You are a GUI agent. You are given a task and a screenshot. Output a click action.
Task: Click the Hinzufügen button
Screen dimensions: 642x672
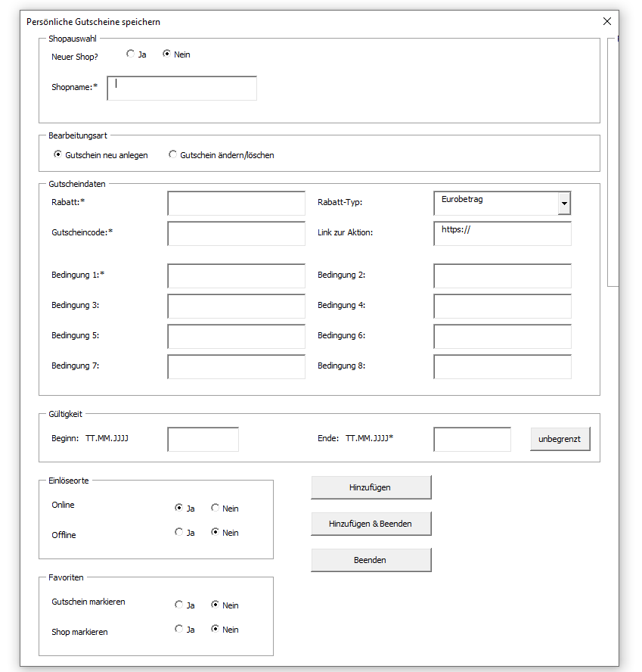click(371, 487)
